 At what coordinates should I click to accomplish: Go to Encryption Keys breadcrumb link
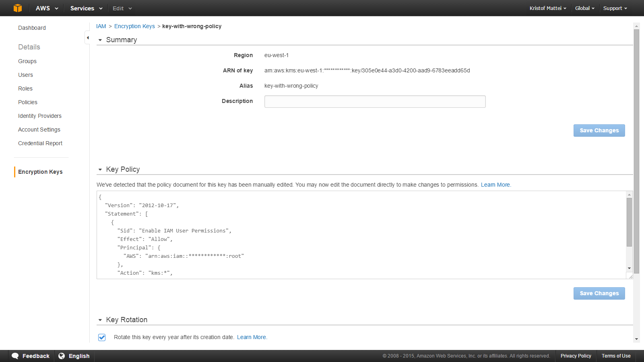point(134,26)
